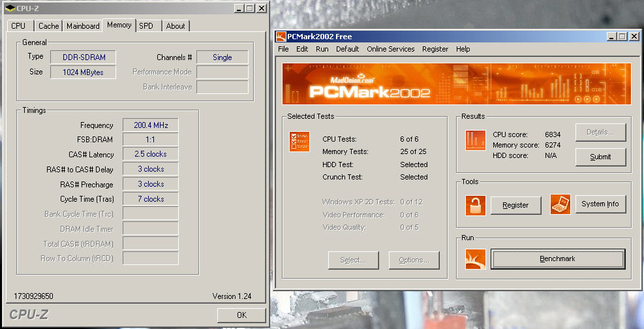Click the HDD score value N/A
This screenshot has height=329, width=644.
pyautogui.click(x=550, y=155)
